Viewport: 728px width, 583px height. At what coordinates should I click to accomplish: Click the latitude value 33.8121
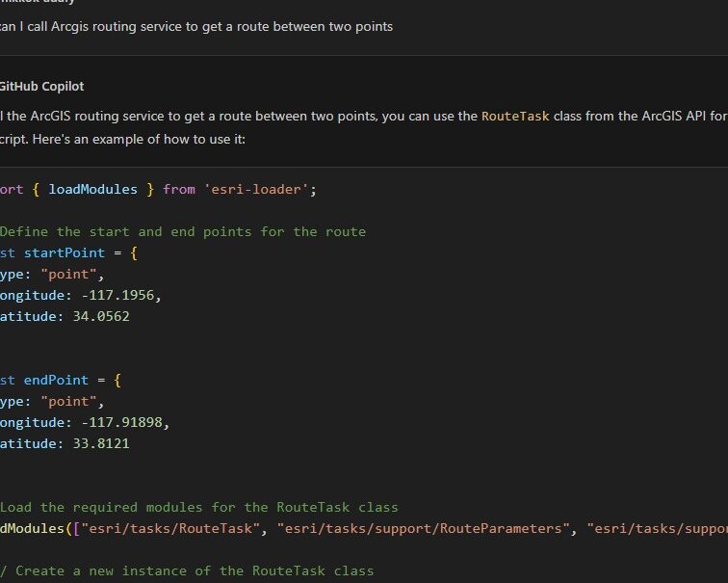point(101,444)
